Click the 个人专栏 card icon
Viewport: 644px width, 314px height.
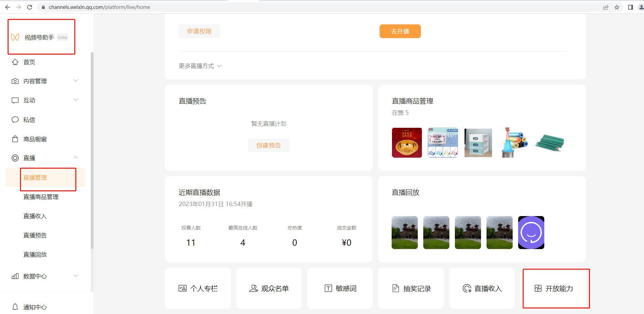click(183, 288)
